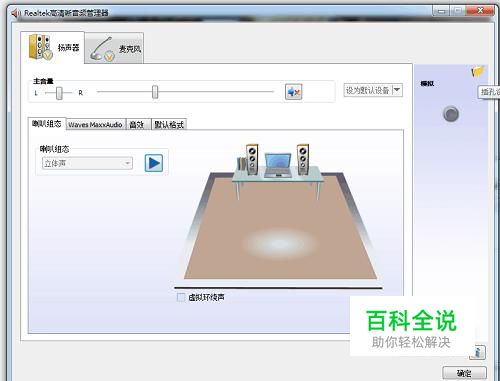Image resolution: width=500 pixels, height=381 pixels.
Task: Minimize the Realtek audio manager window
Action: [441, 11]
